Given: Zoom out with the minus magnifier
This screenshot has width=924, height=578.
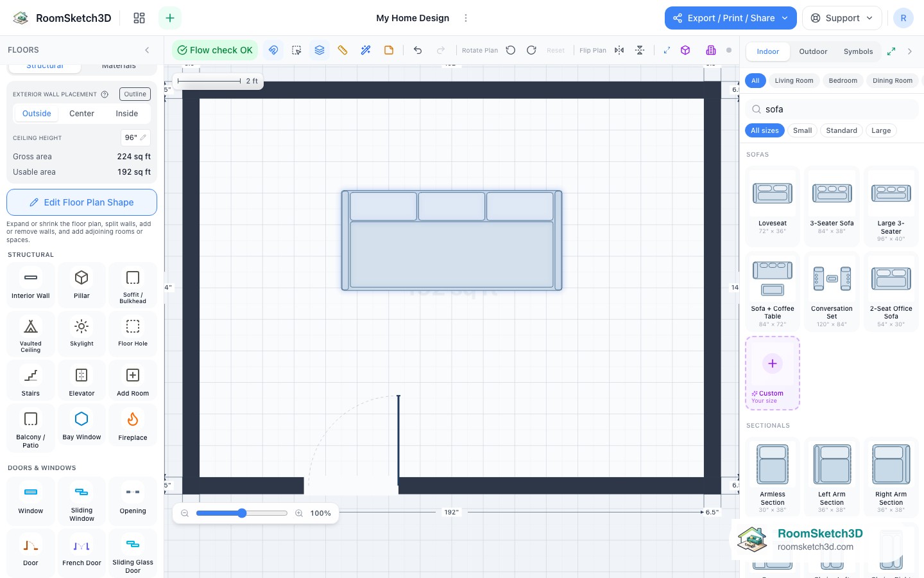Looking at the screenshot, I should click(x=185, y=513).
